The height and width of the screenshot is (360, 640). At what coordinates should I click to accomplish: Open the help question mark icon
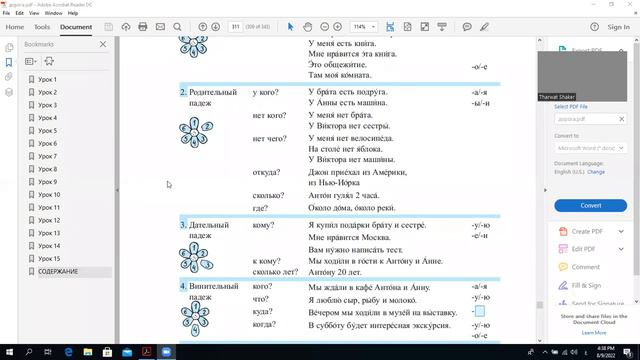594,27
